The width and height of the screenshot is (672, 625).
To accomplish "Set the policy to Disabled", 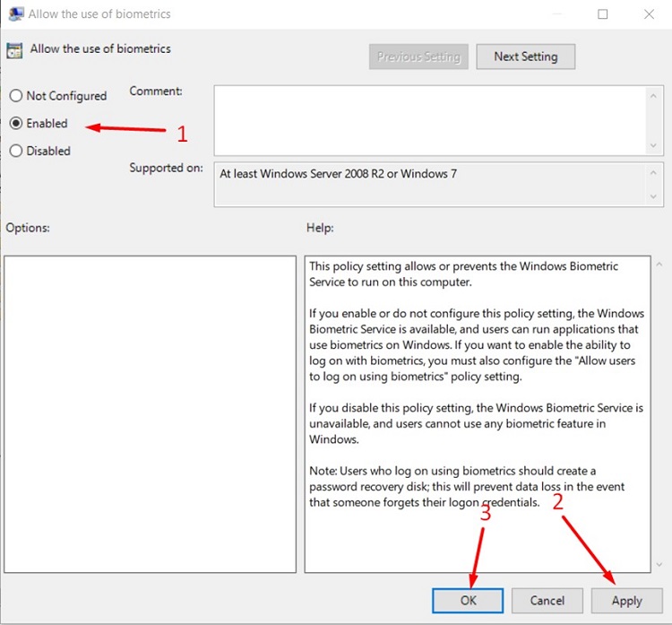I will [15, 152].
